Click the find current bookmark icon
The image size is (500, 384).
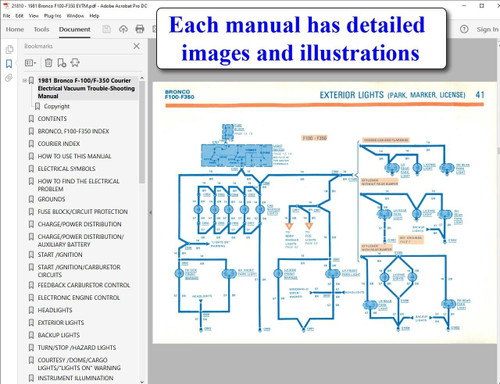75,63
